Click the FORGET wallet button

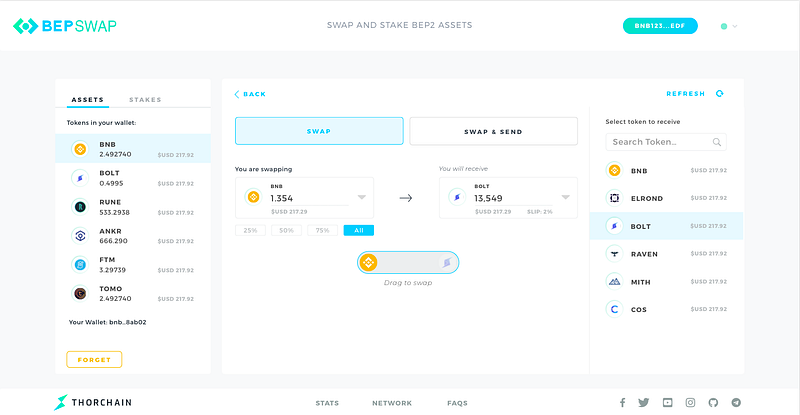tap(94, 359)
